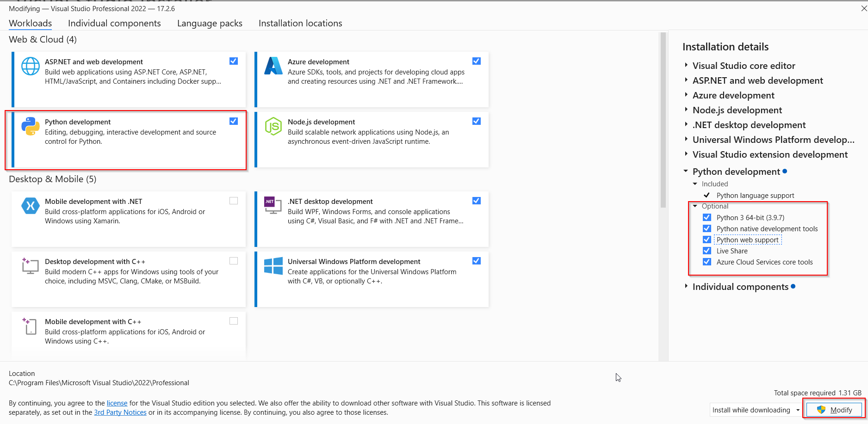The image size is (868, 424).
Task: Uncheck Azure Cloud Services core tools
Action: click(x=707, y=262)
